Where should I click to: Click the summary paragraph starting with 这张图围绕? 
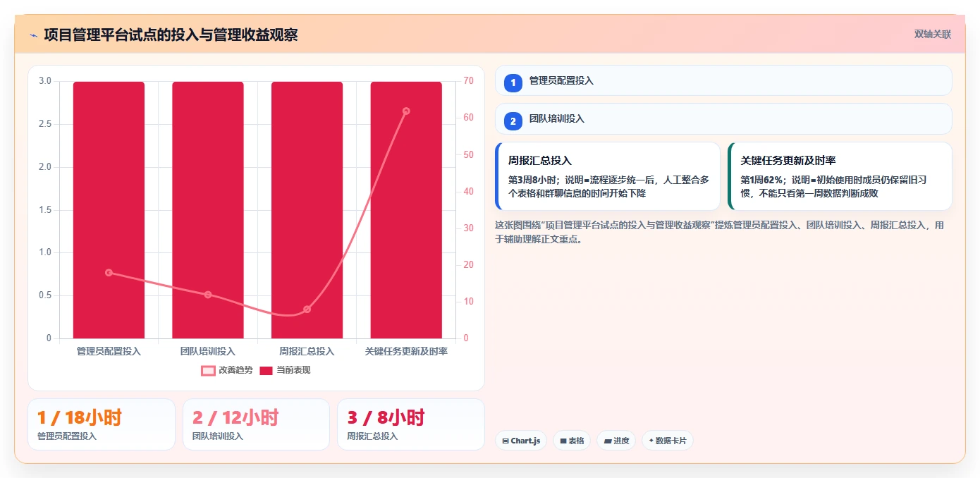719,232
